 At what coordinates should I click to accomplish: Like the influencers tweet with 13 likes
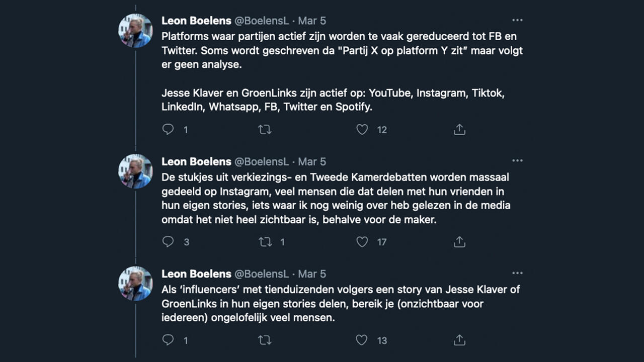362,340
